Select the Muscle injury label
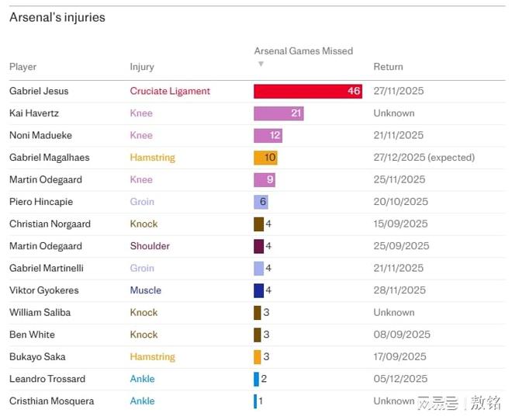 pyautogui.click(x=146, y=290)
